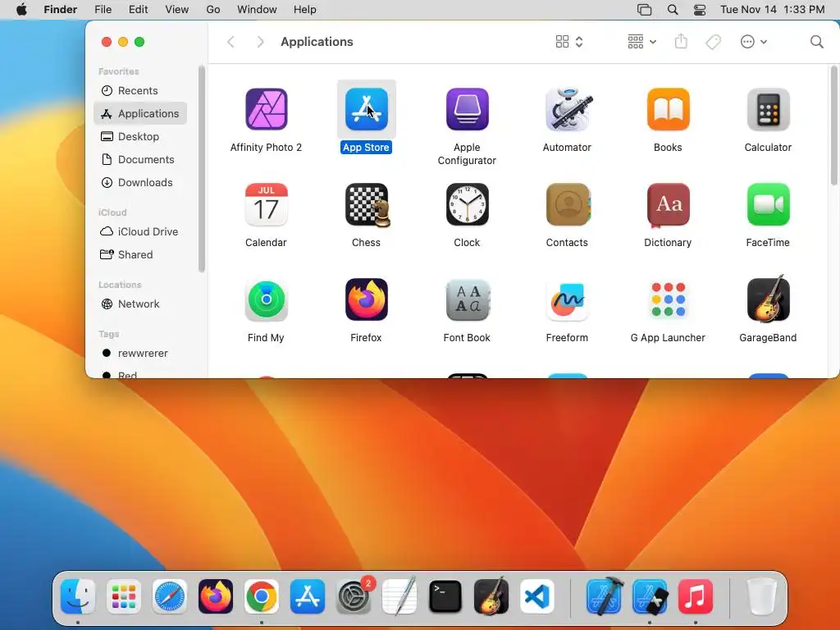Click the Share button in Finder toolbar
Viewport: 840px width, 630px height.
(x=681, y=41)
